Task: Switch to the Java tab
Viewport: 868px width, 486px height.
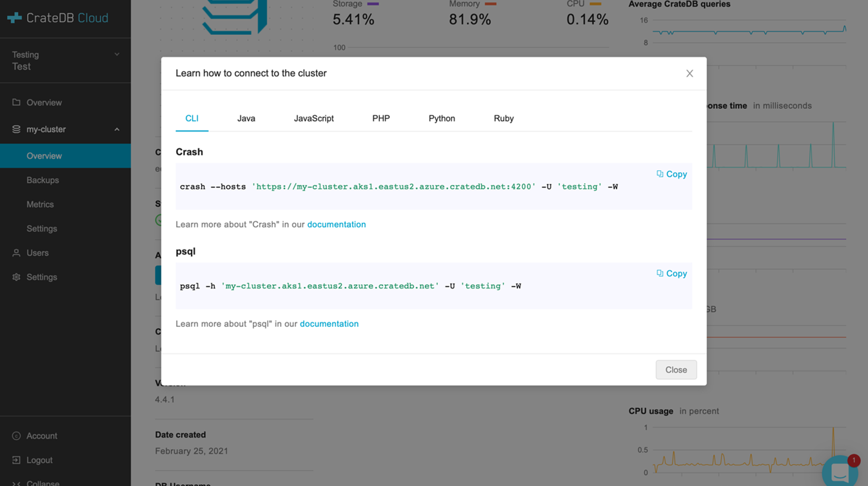Action: (246, 118)
